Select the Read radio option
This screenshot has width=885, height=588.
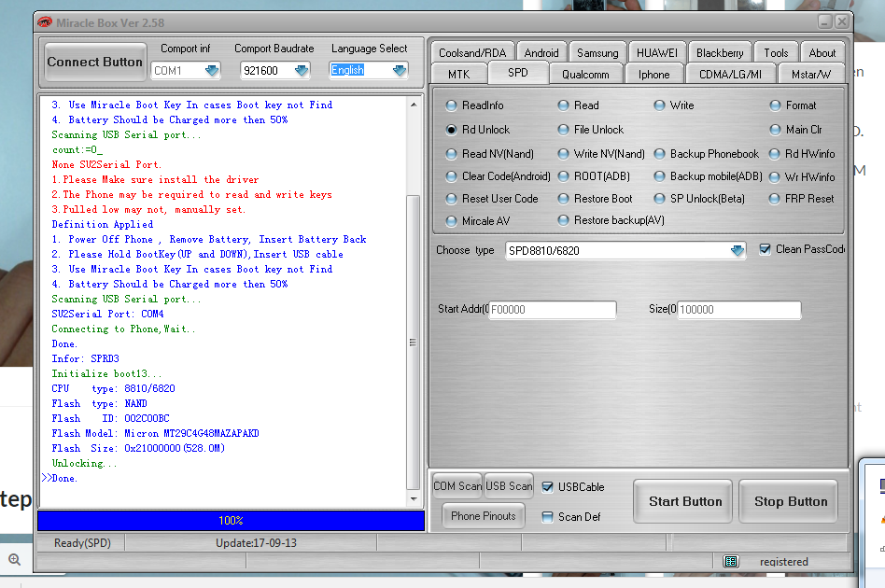click(578, 105)
